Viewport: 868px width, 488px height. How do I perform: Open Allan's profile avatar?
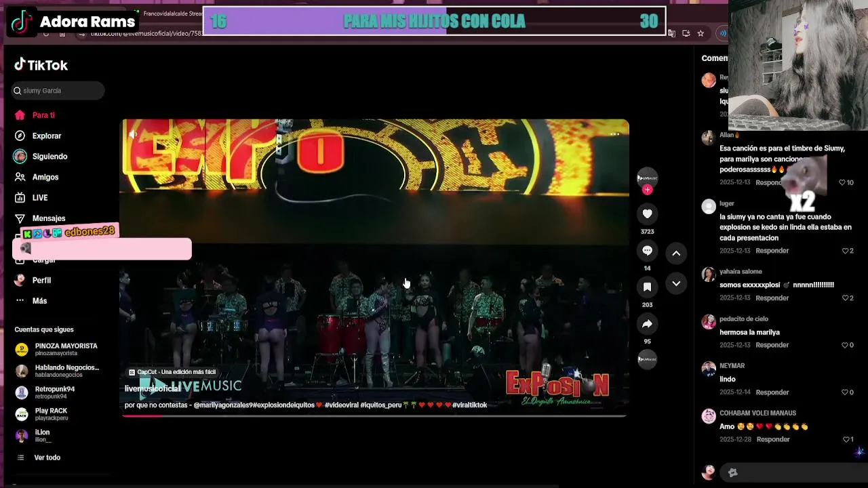click(x=709, y=138)
